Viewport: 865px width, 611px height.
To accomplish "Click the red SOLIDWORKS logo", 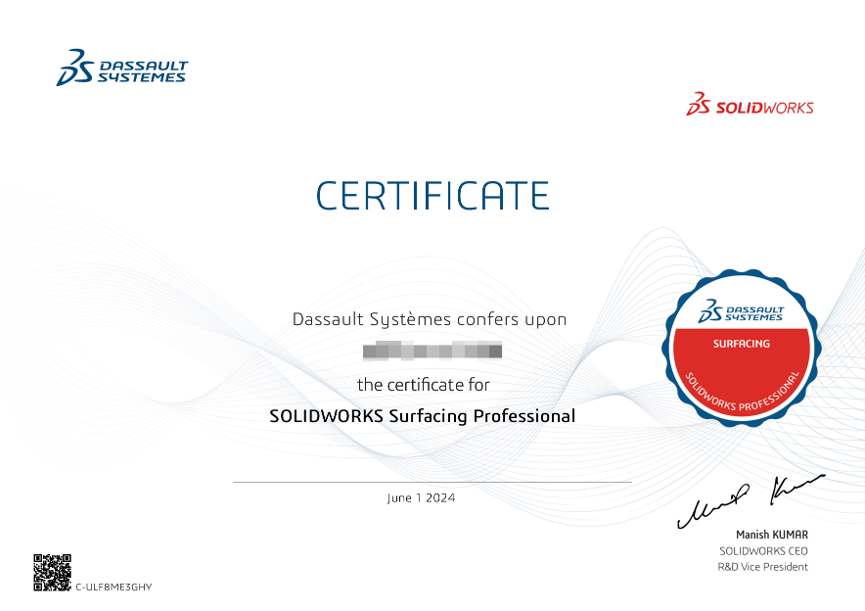I will coord(750,104).
